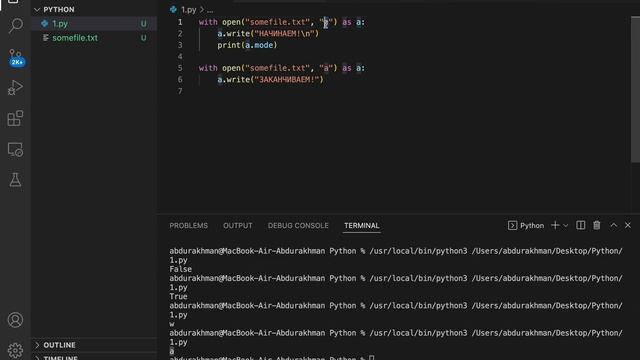
Task: Click the text file icon beside somefile.txt
Action: tap(45, 38)
